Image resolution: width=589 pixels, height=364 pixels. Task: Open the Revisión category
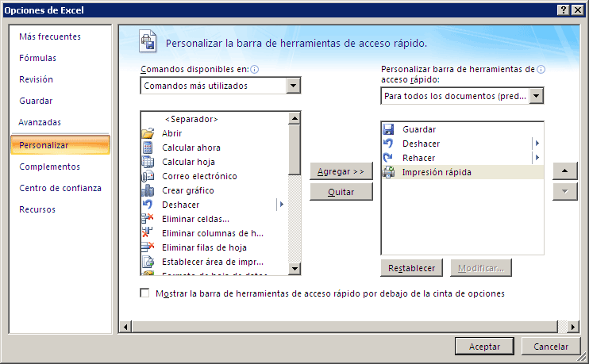[x=36, y=79]
